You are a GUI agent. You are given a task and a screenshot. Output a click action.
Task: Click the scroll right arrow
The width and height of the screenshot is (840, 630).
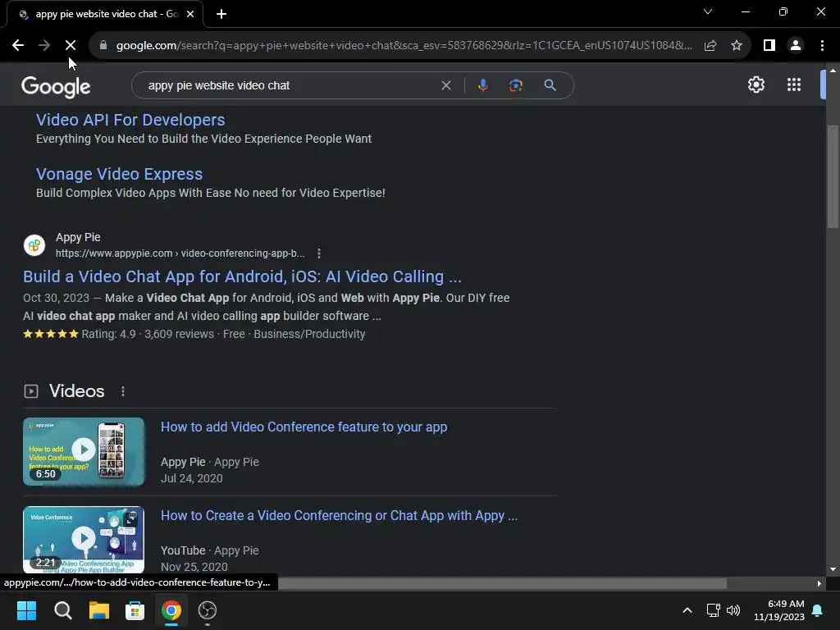819,583
